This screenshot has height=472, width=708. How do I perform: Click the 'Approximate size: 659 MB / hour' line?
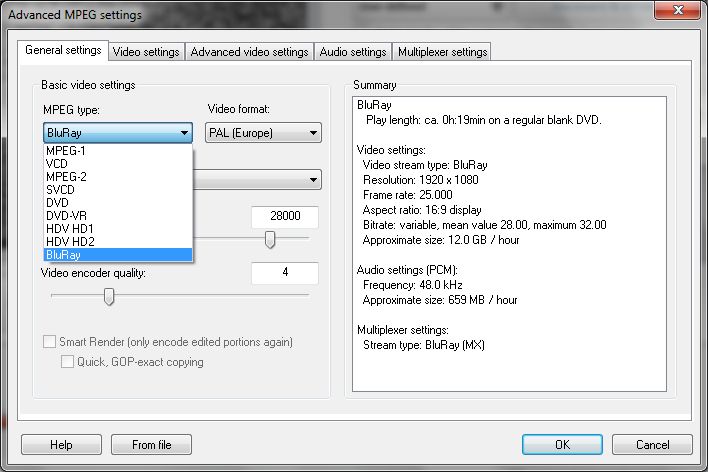coord(440,300)
